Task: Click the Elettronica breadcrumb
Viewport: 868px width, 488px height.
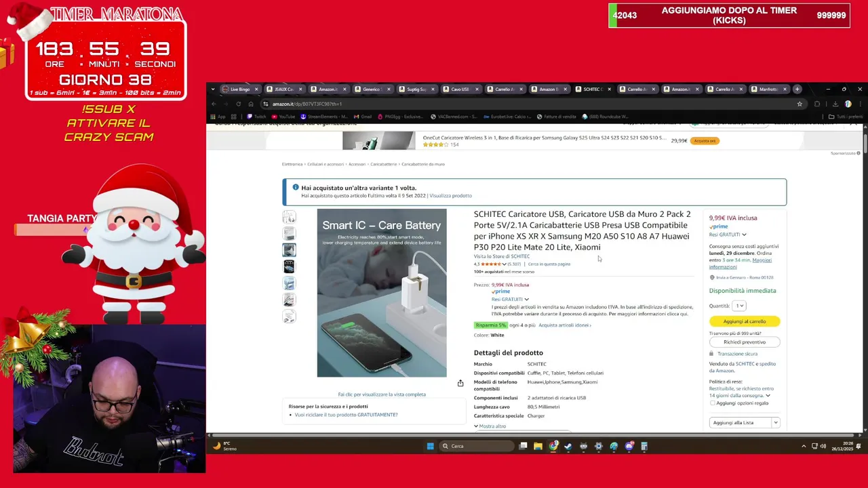Action: [x=292, y=164]
